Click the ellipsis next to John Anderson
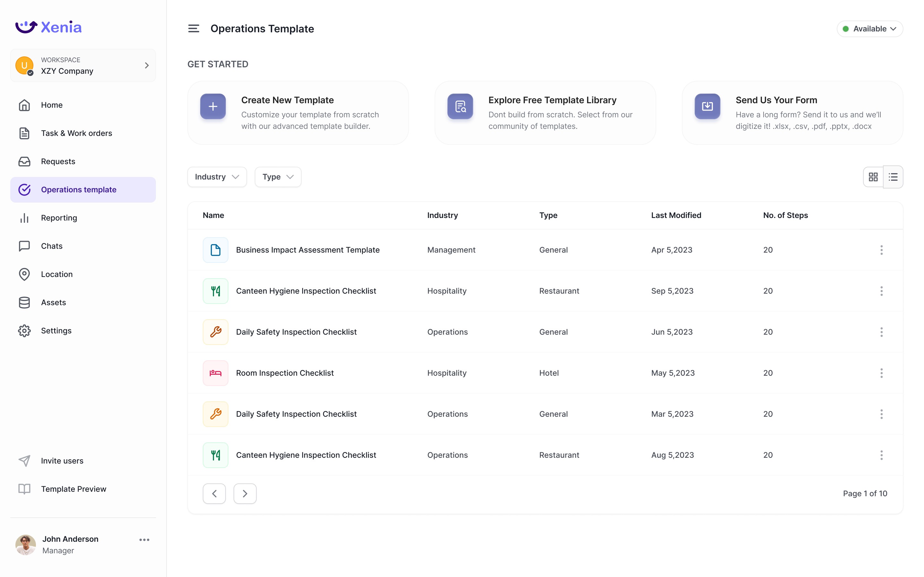The width and height of the screenshot is (924, 577). [x=144, y=539]
